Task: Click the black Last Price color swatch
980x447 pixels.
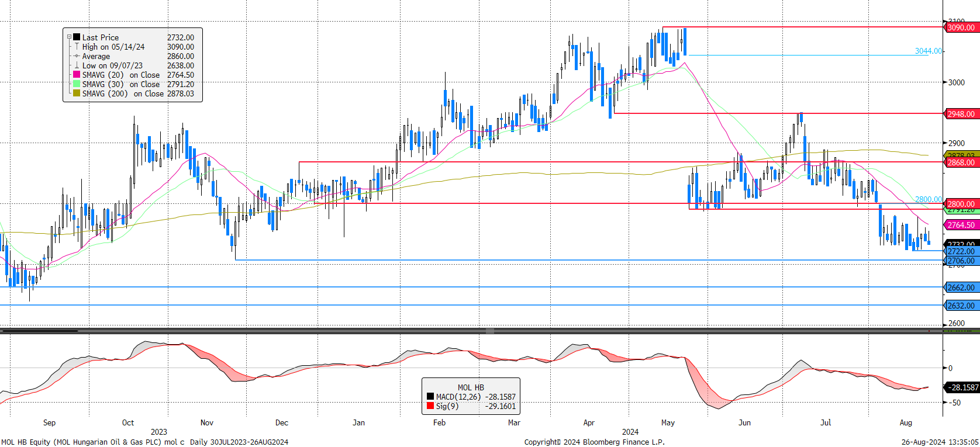Action: pos(77,37)
